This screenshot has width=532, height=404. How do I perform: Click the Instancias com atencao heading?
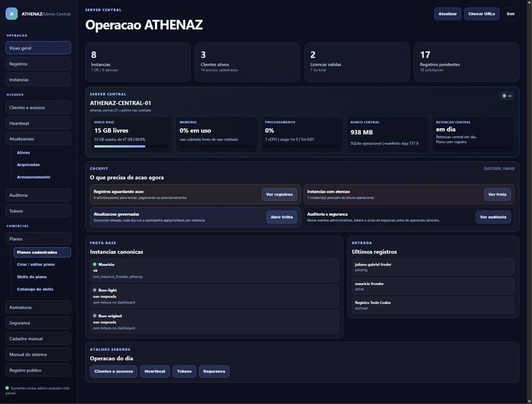coord(328,192)
